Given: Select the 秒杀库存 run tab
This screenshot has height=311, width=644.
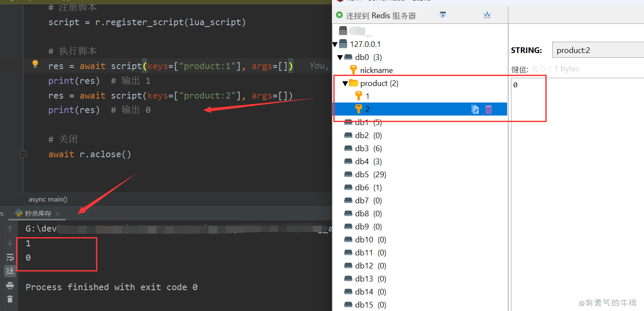Looking at the screenshot, I should tap(38, 213).
